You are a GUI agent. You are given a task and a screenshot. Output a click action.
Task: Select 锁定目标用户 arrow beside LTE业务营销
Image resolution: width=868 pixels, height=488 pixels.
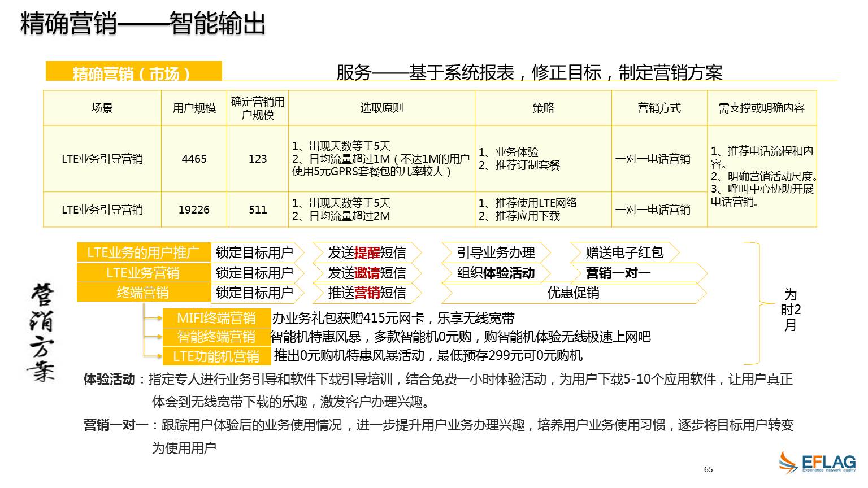pyautogui.click(x=258, y=273)
